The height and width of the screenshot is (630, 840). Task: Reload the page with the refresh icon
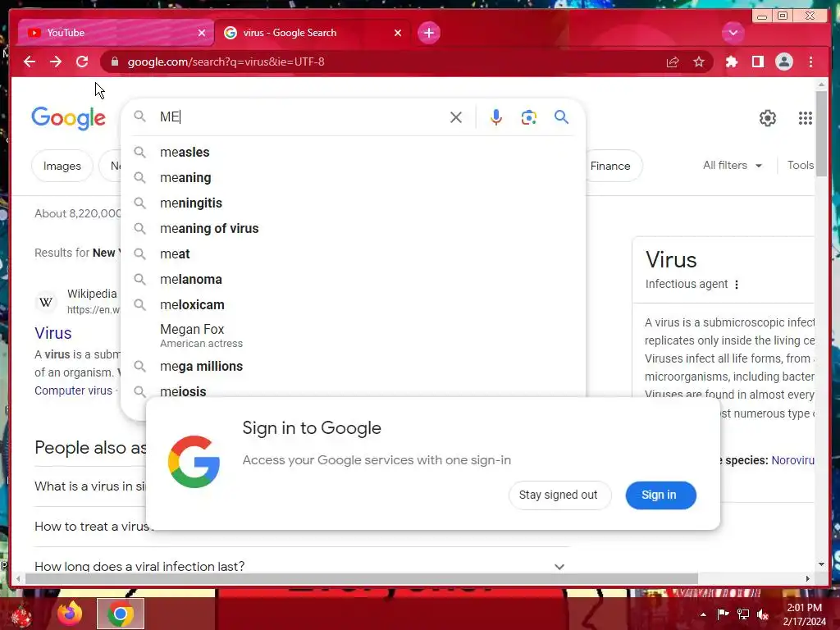82,62
